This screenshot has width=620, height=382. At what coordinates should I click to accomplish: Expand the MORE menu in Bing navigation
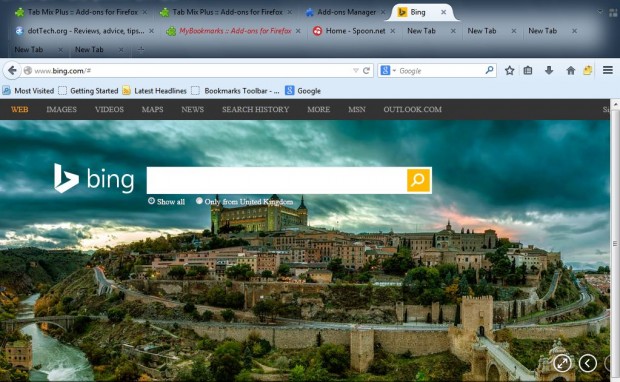pyautogui.click(x=318, y=110)
